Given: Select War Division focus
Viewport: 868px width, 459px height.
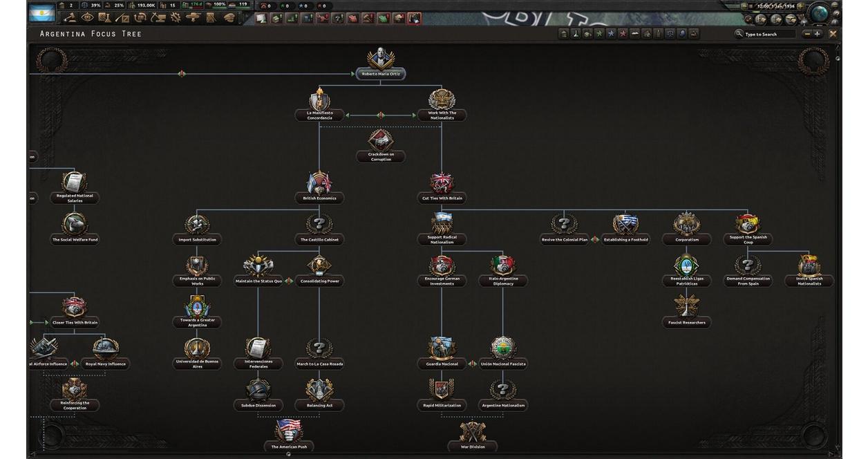Looking at the screenshot, I should (x=473, y=436).
